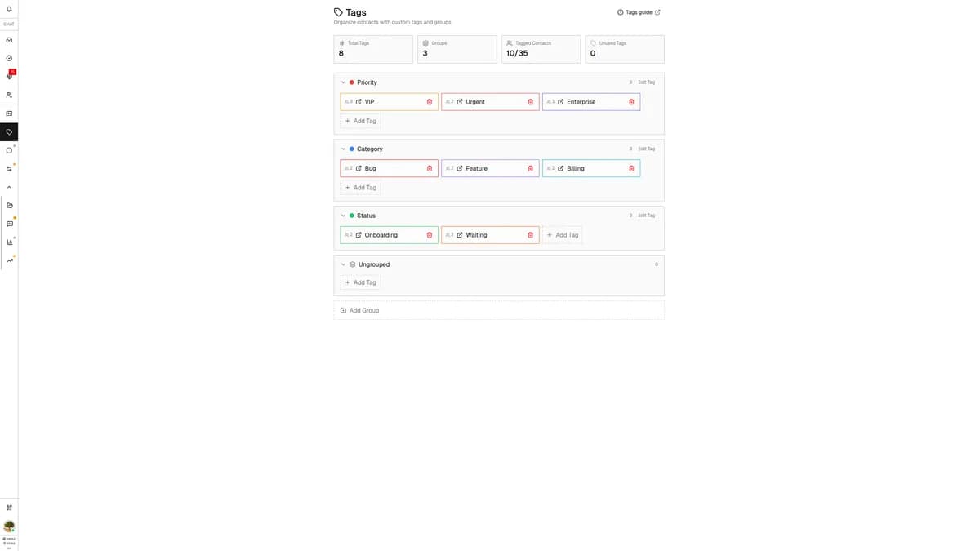
Task: Open the Tags guide link
Action: tap(639, 12)
